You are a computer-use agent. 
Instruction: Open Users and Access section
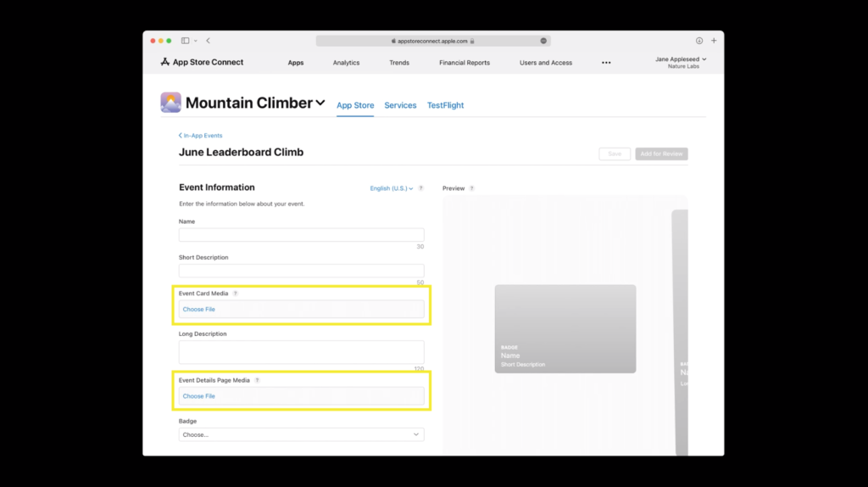(546, 63)
